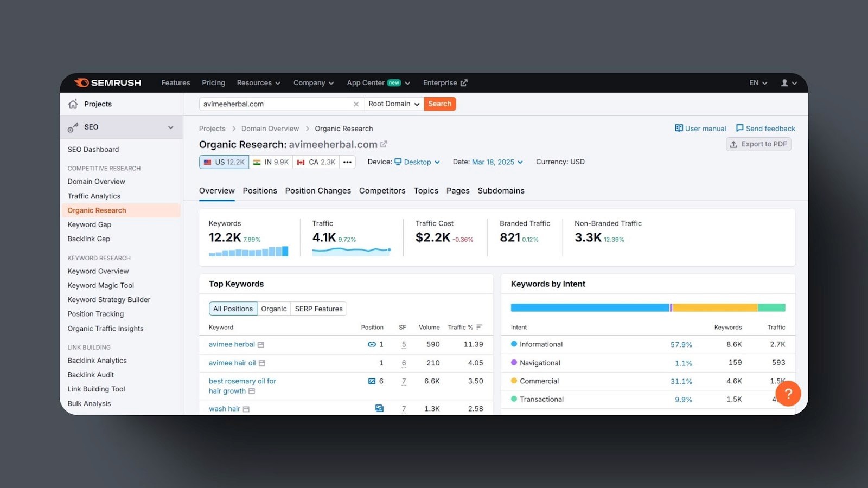Open Link Building Tool in the sidebar
Image resolution: width=868 pixels, height=488 pixels.
pos(97,389)
